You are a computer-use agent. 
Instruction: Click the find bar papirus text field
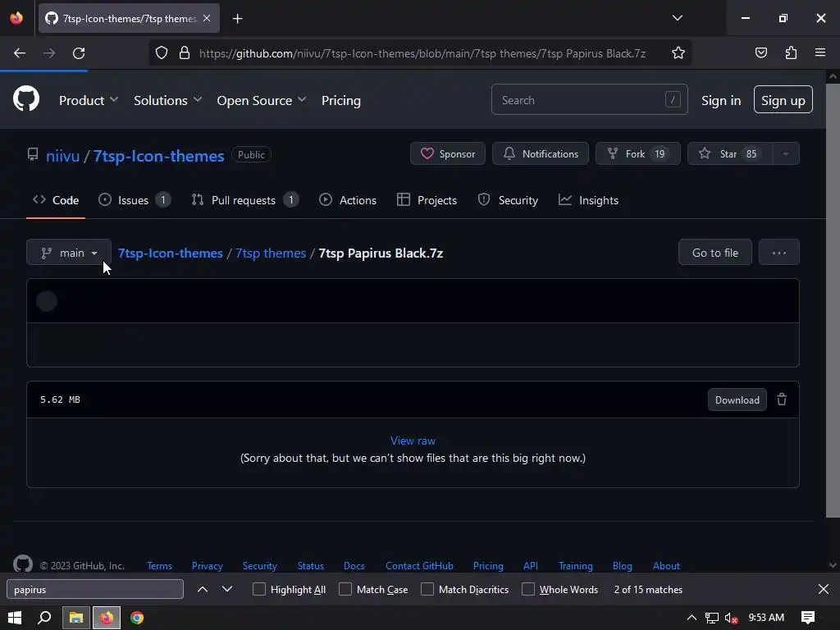click(x=95, y=589)
